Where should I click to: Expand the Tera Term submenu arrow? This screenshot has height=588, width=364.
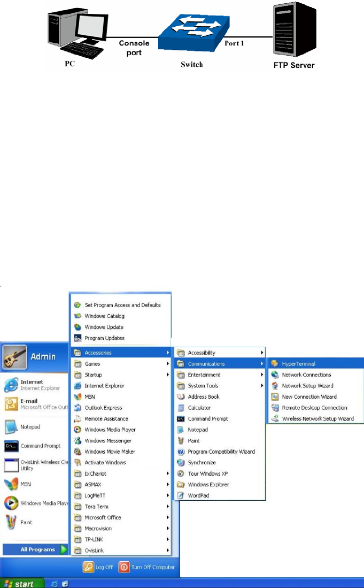pos(167,506)
